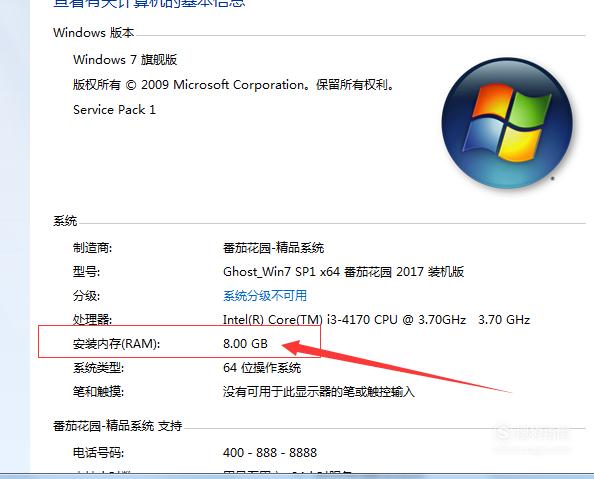Click the 笔和触摸 label
594x479 pixels.
click(x=98, y=391)
